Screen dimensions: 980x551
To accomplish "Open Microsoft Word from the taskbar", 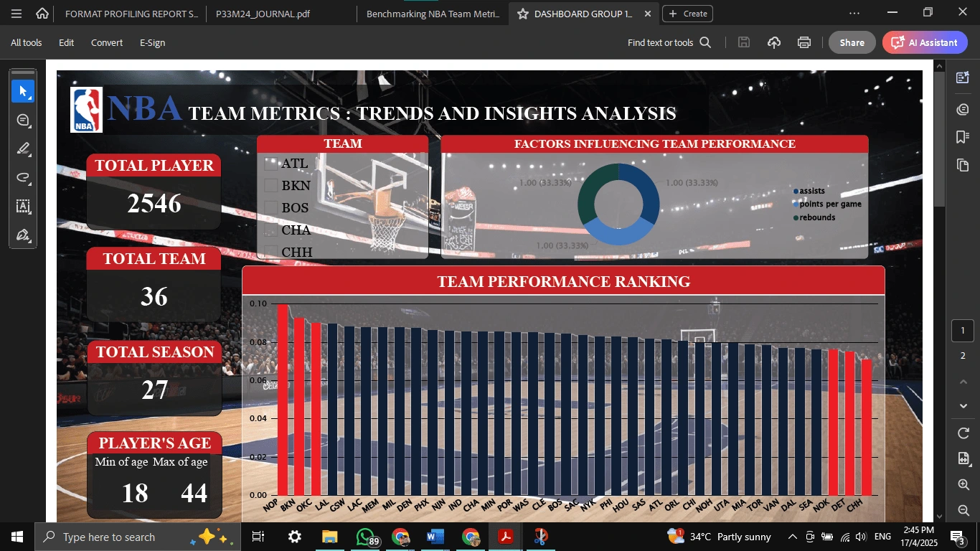I will click(x=435, y=537).
